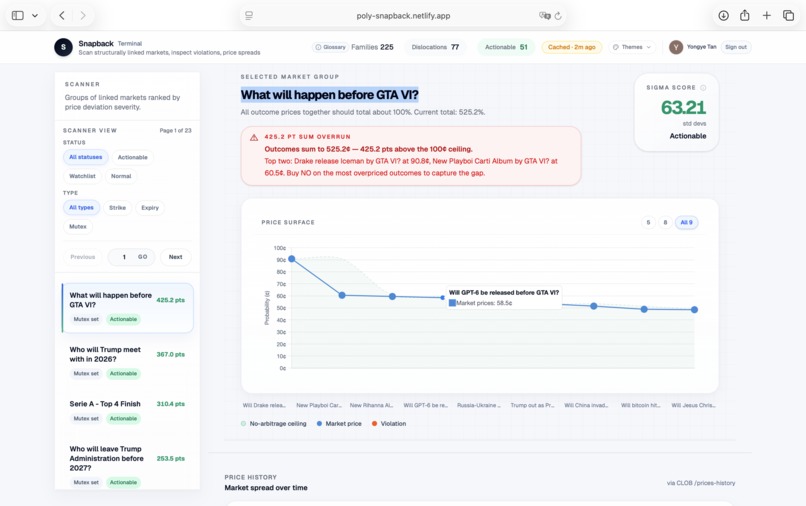Open the sidebar options chevron

pos(35,15)
